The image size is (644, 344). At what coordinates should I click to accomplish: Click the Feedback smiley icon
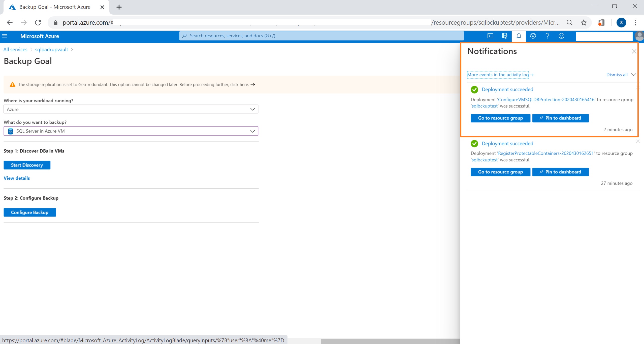[x=561, y=36]
